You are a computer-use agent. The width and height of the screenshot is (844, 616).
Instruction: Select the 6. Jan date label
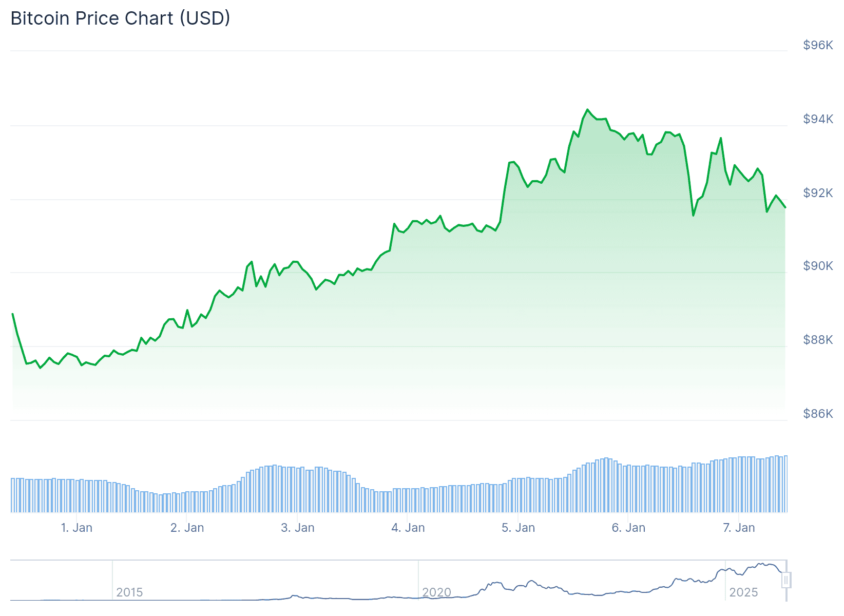[x=628, y=528]
